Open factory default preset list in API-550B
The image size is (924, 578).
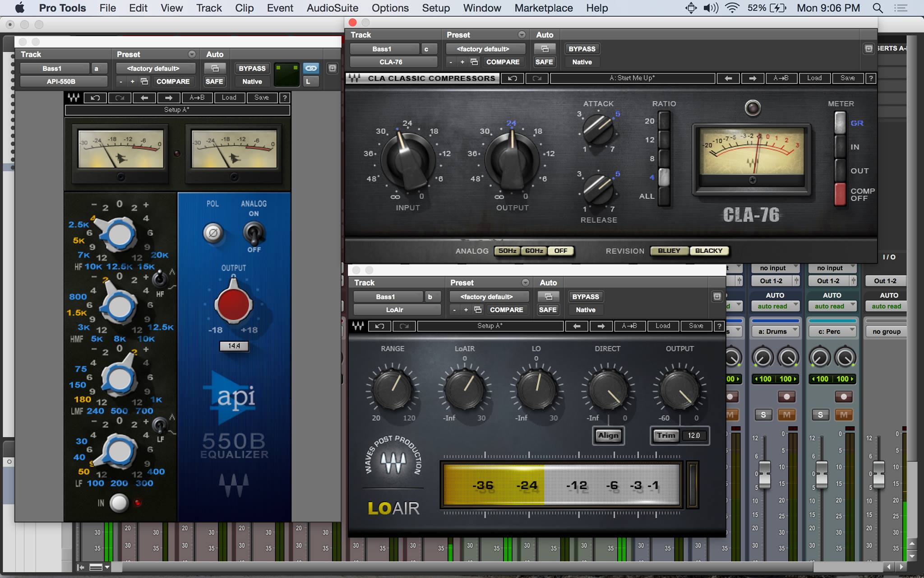pyautogui.click(x=156, y=68)
